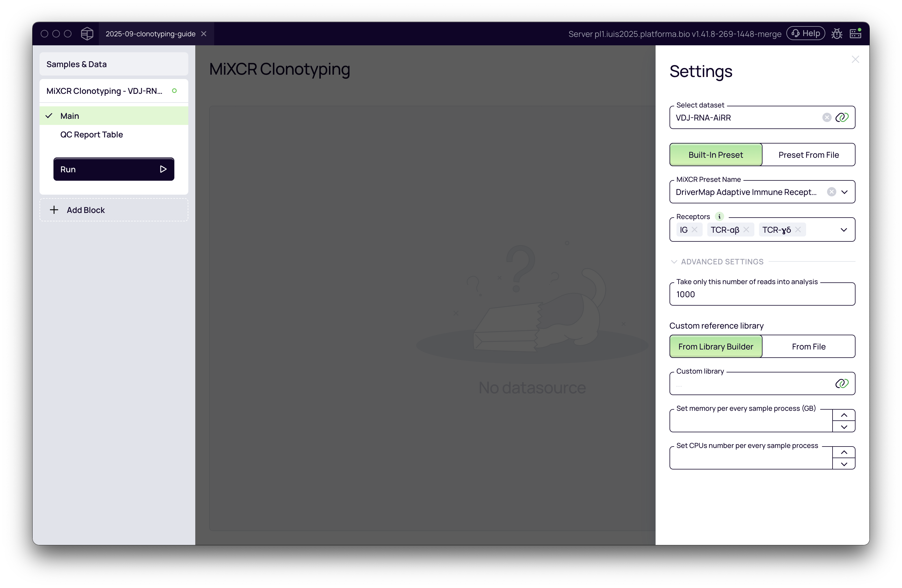This screenshot has height=588, width=902.
Task: Click the Receptors info icon
Action: tap(719, 216)
